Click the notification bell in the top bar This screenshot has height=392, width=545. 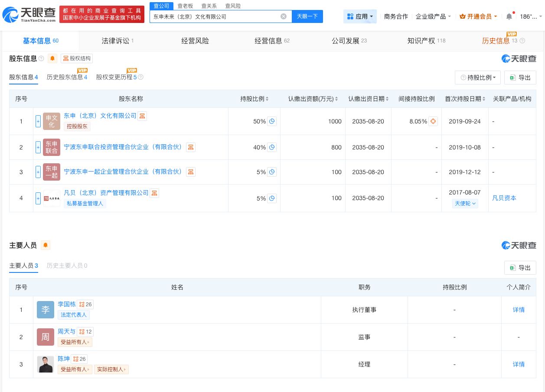point(509,16)
